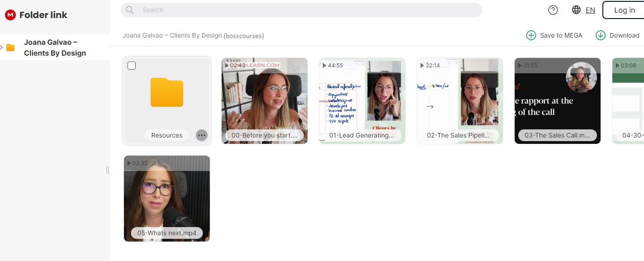Image resolution: width=644 pixels, height=261 pixels.
Task: Click the Download arrow icon
Action: point(600,35)
